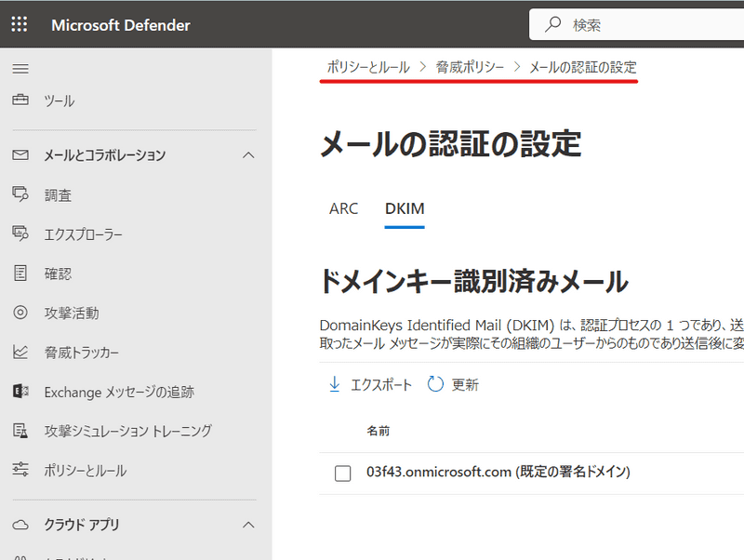Image resolution: width=744 pixels, height=560 pixels.
Task: Go to 脅威ポリシー in the breadcrumb
Action: [470, 67]
